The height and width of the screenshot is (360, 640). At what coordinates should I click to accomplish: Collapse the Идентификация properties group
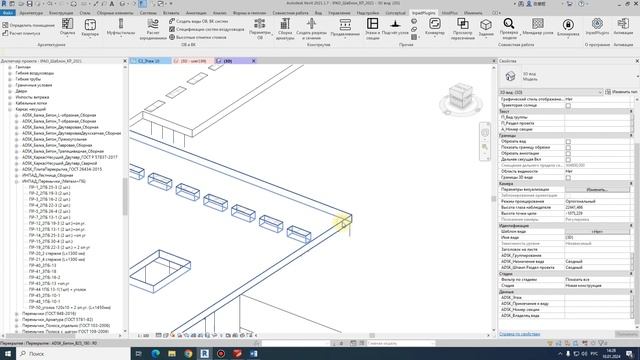point(631,226)
